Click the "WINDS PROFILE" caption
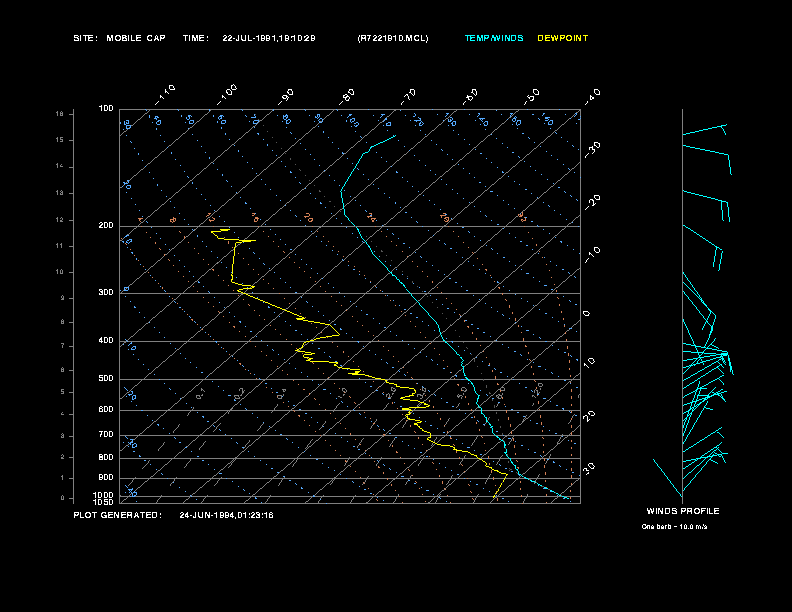 tap(683, 511)
